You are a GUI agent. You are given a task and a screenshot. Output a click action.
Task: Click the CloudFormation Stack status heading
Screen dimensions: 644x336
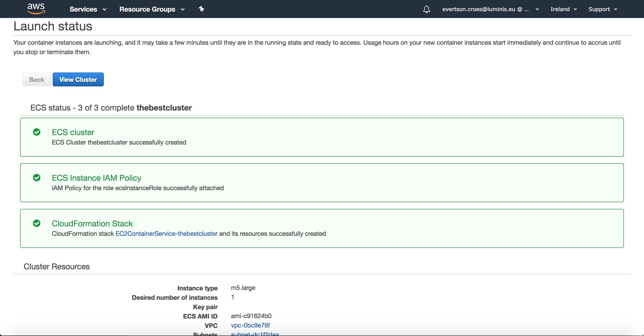tap(92, 223)
